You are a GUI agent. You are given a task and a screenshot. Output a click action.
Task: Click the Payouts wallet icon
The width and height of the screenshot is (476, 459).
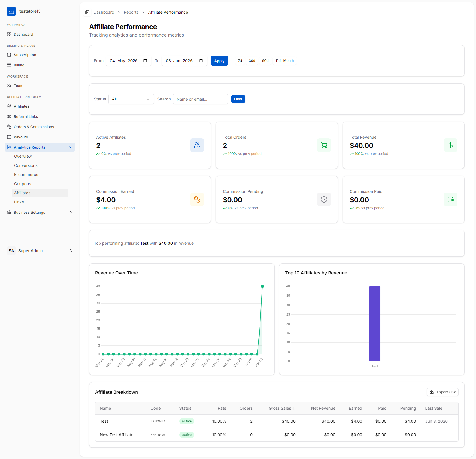[9, 137]
